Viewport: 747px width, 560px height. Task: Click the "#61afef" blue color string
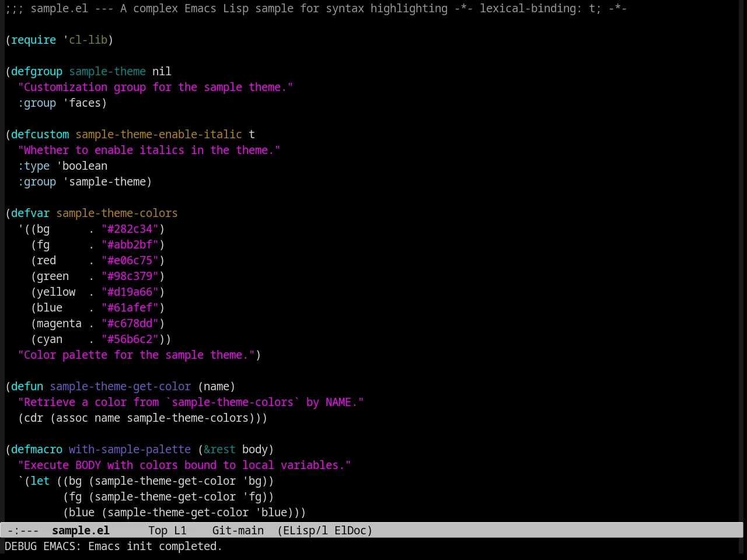pyautogui.click(x=130, y=307)
